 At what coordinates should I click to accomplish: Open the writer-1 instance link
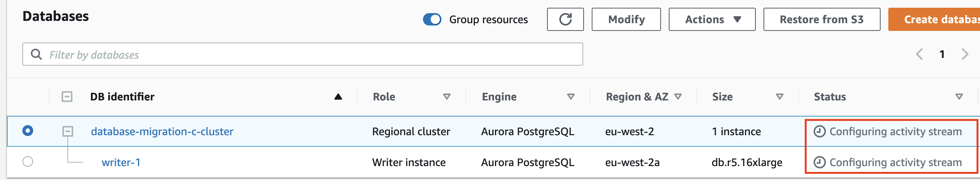click(x=121, y=162)
